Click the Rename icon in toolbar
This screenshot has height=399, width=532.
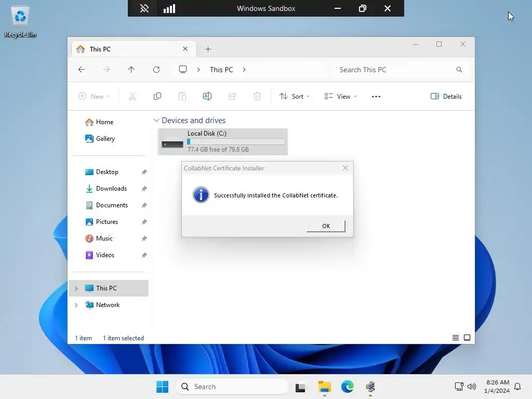click(x=207, y=96)
